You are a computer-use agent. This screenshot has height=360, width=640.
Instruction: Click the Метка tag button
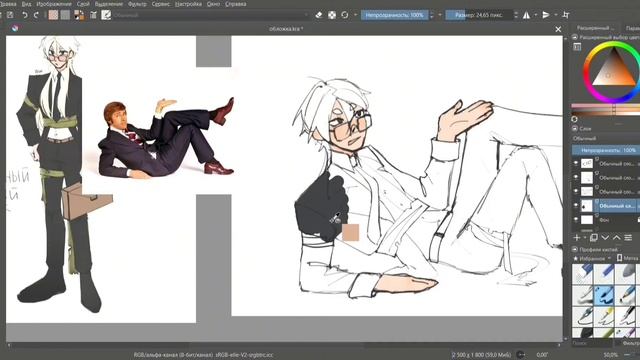tap(628, 258)
